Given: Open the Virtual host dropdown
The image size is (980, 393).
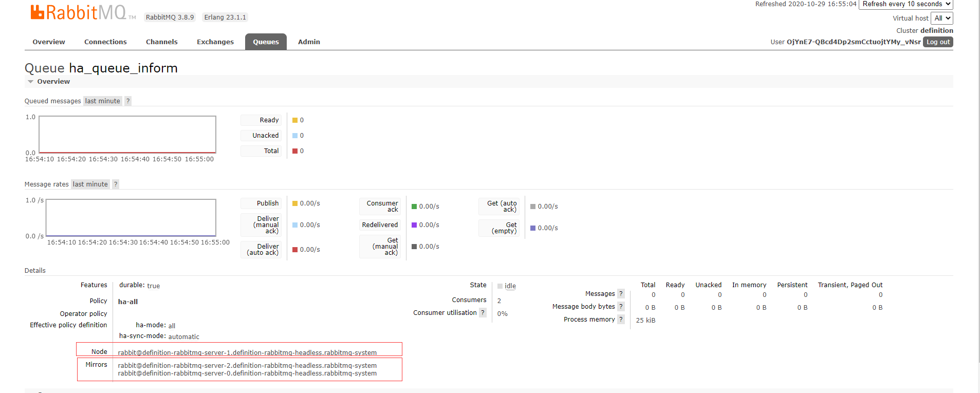Looking at the screenshot, I should 942,18.
